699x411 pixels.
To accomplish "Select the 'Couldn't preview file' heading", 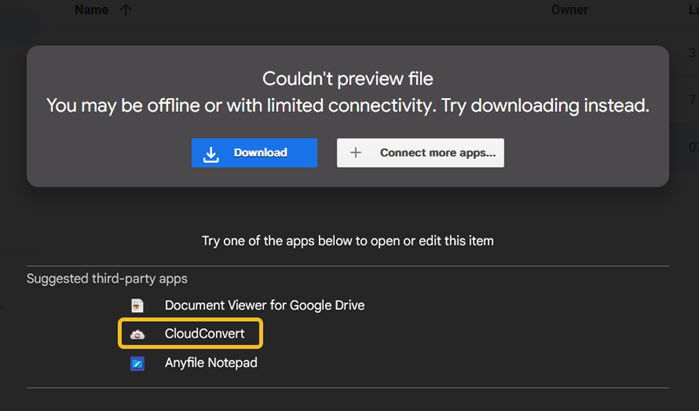I will [348, 79].
